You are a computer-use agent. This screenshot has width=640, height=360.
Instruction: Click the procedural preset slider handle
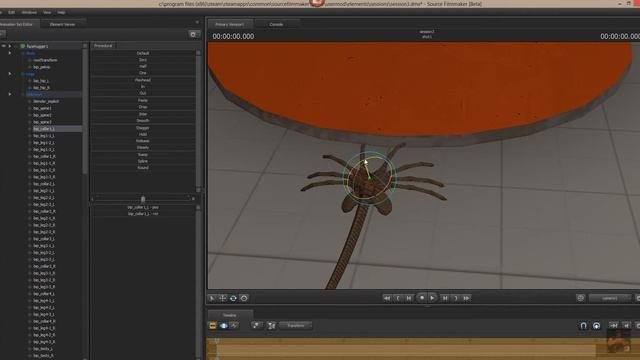[143, 199]
